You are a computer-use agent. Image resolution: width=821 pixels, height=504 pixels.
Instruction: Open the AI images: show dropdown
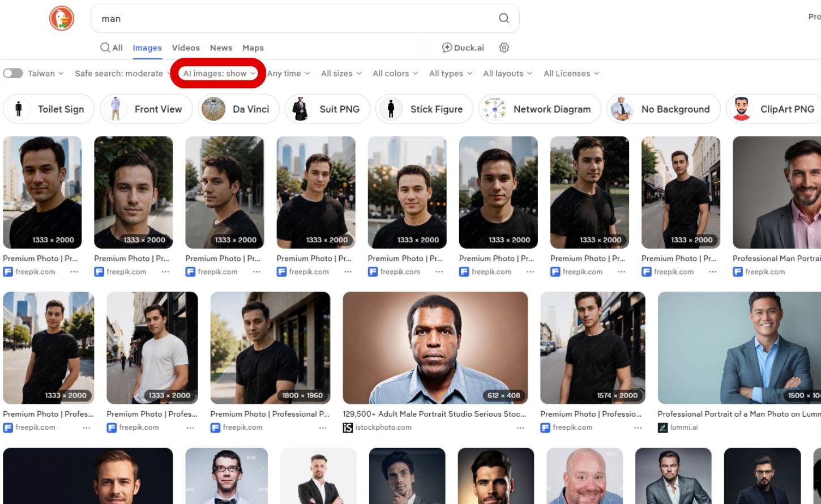219,73
